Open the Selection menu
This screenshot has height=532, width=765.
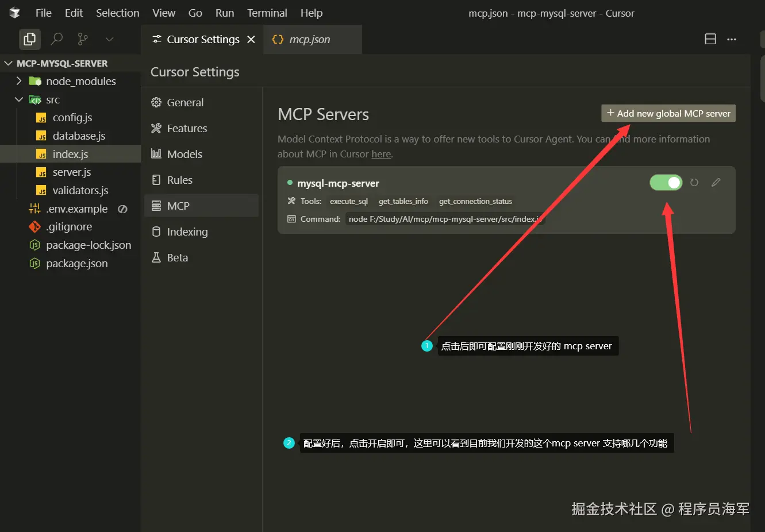pos(117,13)
